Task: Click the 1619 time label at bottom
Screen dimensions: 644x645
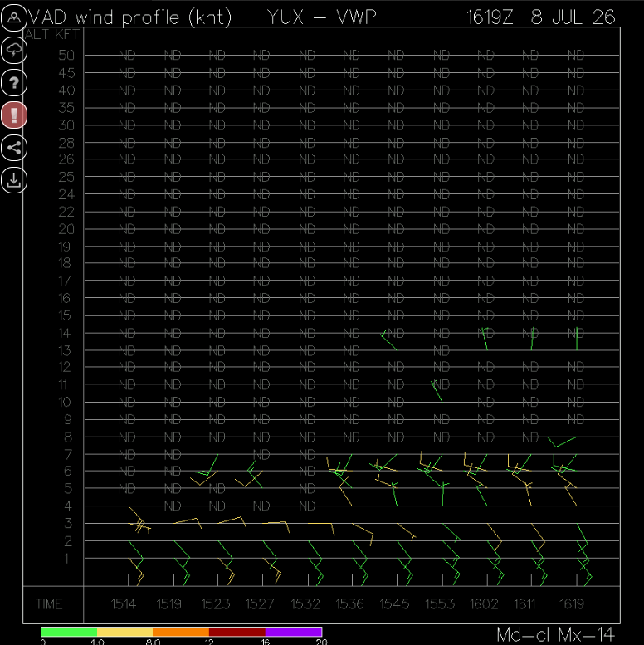Action: pyautogui.click(x=572, y=603)
